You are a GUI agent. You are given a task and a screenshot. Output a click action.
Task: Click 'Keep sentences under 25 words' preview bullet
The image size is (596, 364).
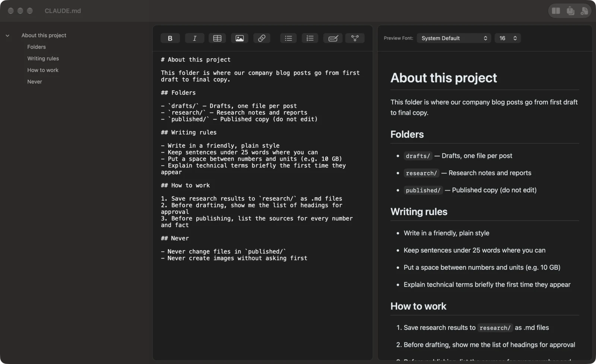(x=475, y=250)
